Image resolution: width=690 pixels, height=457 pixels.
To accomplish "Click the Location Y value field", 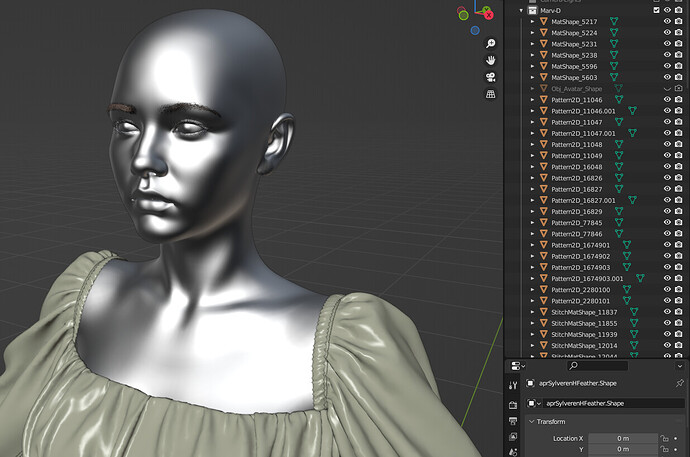I will coord(623,449).
